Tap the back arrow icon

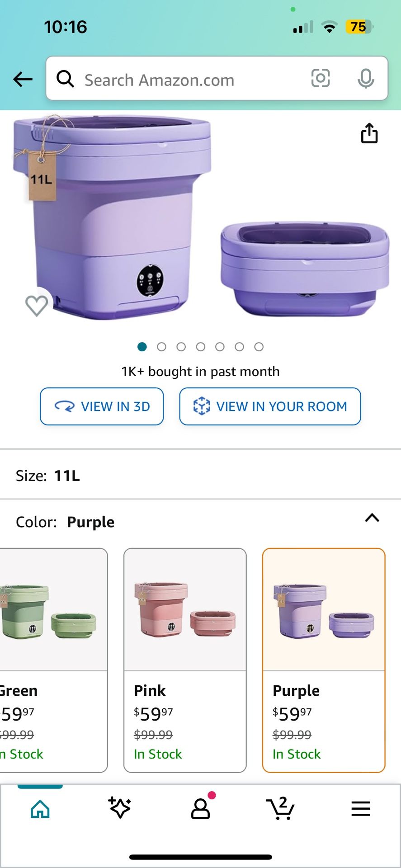23,80
